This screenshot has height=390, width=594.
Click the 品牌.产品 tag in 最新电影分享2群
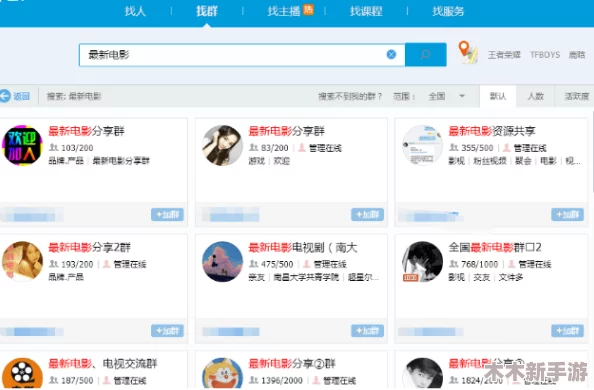click(x=66, y=277)
